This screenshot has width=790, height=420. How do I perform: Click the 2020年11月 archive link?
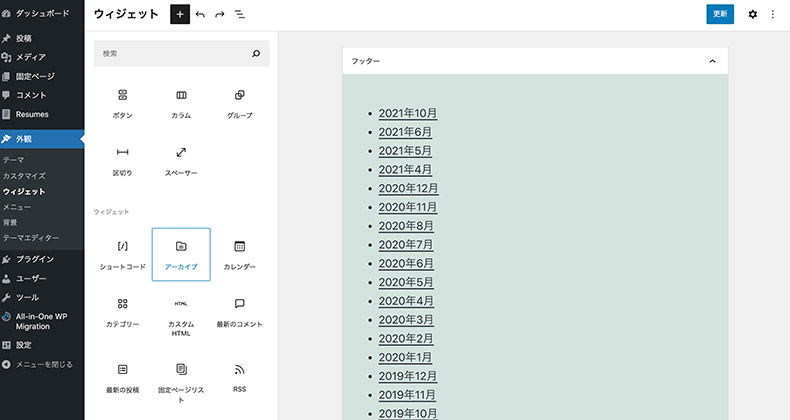point(408,207)
